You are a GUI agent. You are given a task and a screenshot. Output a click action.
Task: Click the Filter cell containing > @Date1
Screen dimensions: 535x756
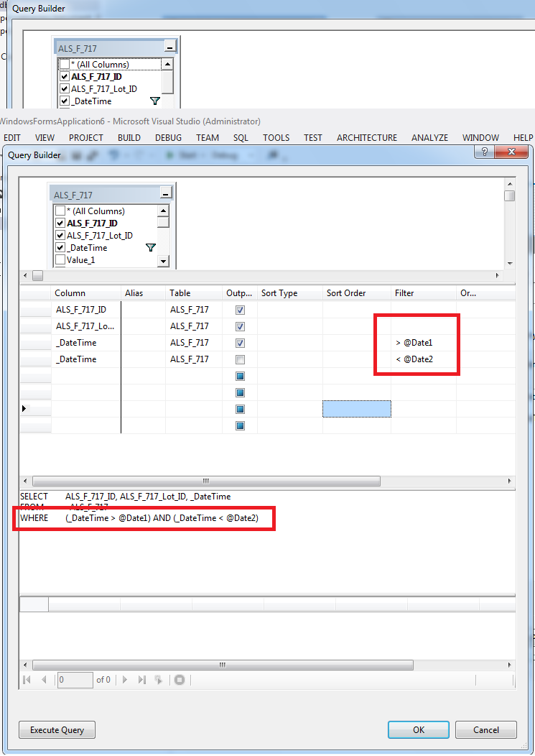(423, 343)
